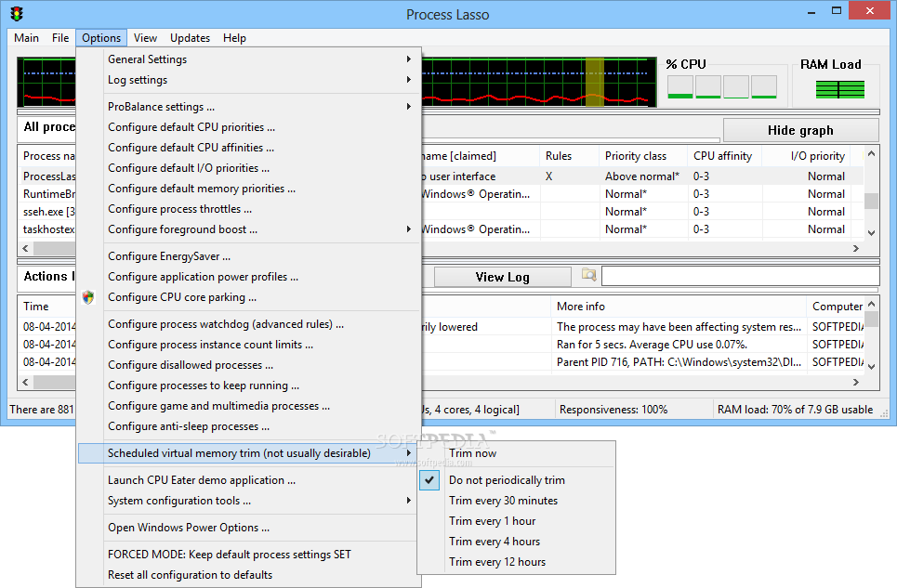Click the Process Lasso traffic light app icon
Viewport: 897px width, 588px height.
(17, 14)
